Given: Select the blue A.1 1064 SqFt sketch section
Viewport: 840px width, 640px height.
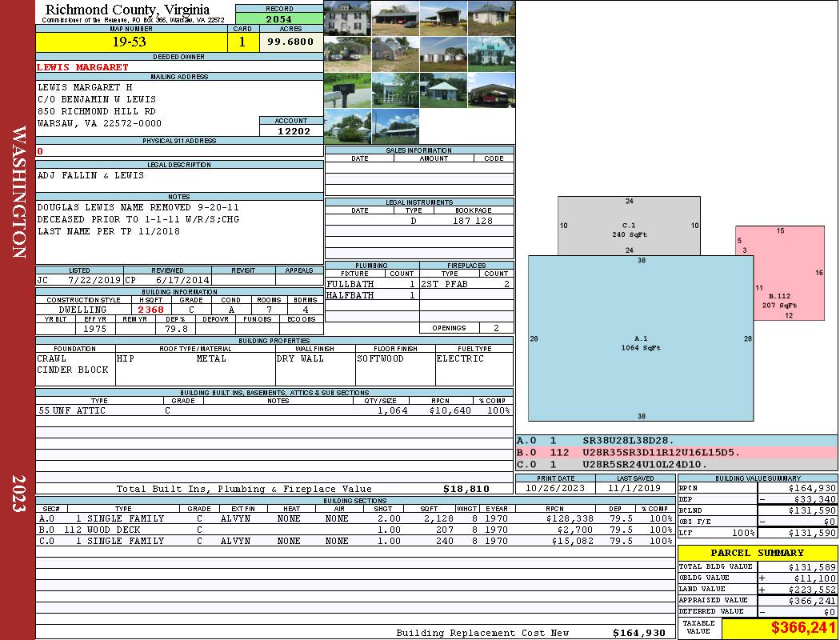Looking at the screenshot, I should coord(641,338).
